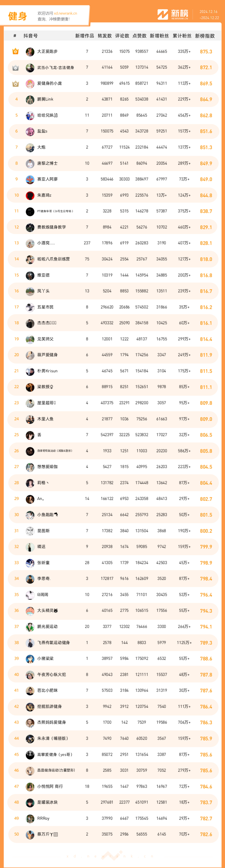Open account name 费教练健身教学
The width and height of the screenshot is (225, 868).
click(x=51, y=227)
